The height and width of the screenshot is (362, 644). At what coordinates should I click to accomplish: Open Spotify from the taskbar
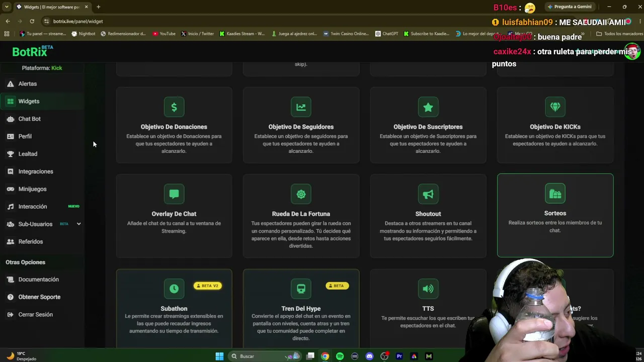pos(340,356)
